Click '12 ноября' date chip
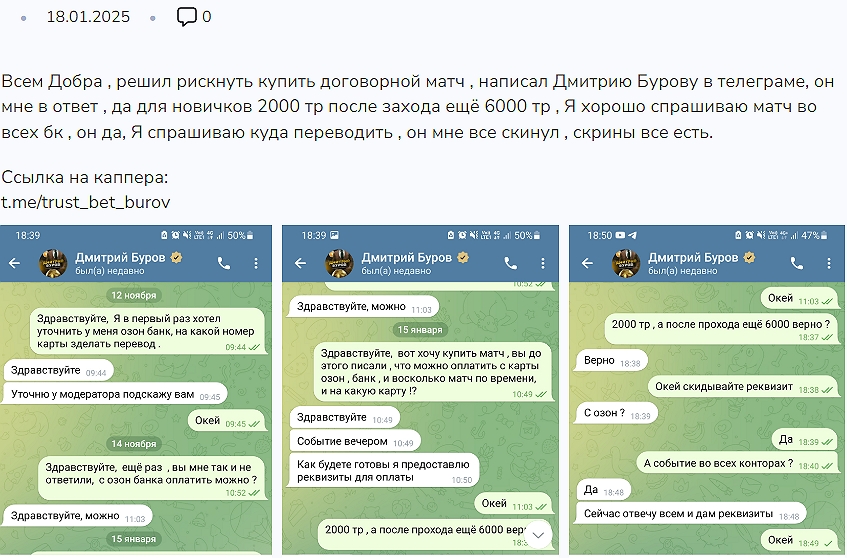This screenshot has width=847, height=558. pyautogui.click(x=133, y=295)
